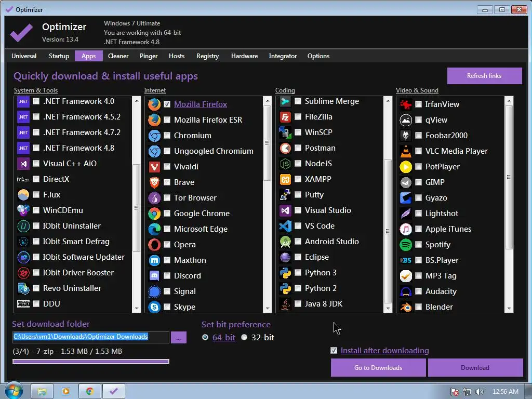The height and width of the screenshot is (399, 532).
Task: Click the volume speaker tray icon
Action: [x=479, y=392]
